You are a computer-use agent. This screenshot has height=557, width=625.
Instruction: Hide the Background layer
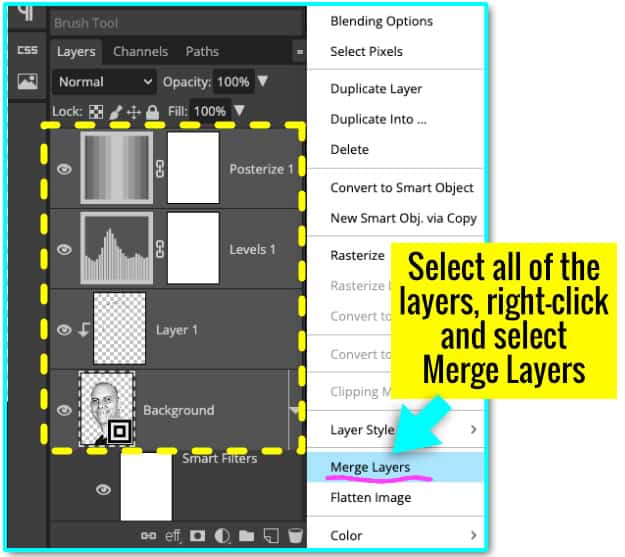[64, 410]
